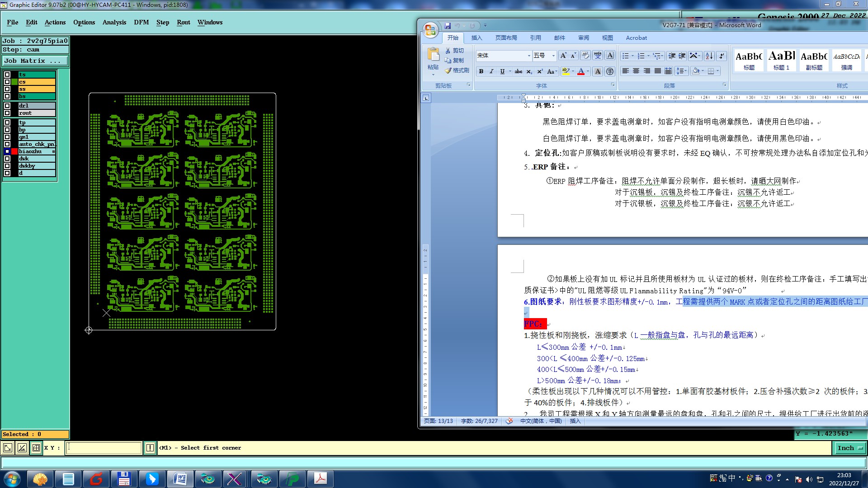
Task: Click the Cut scissors icon
Action: tap(448, 51)
